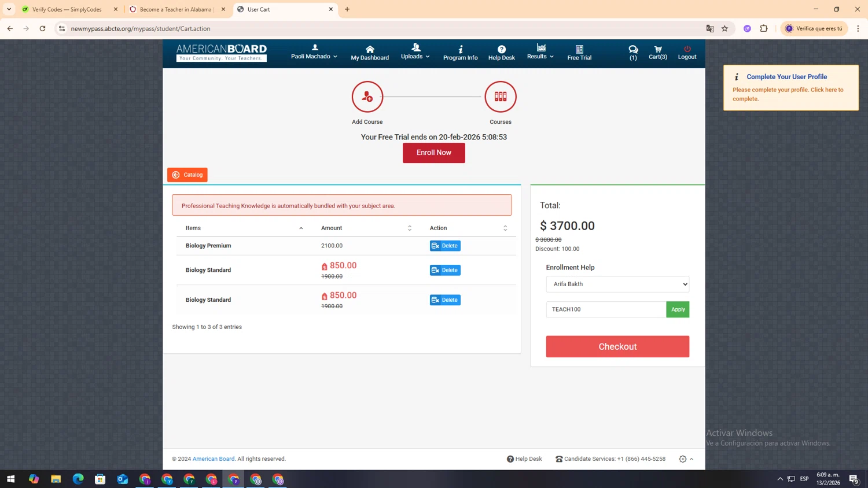Click the address bar URL
This screenshot has width=868, height=488.
pos(141,28)
